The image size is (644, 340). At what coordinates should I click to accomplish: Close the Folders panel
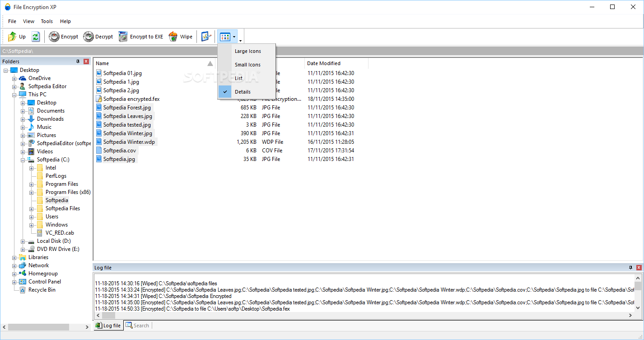(x=86, y=61)
